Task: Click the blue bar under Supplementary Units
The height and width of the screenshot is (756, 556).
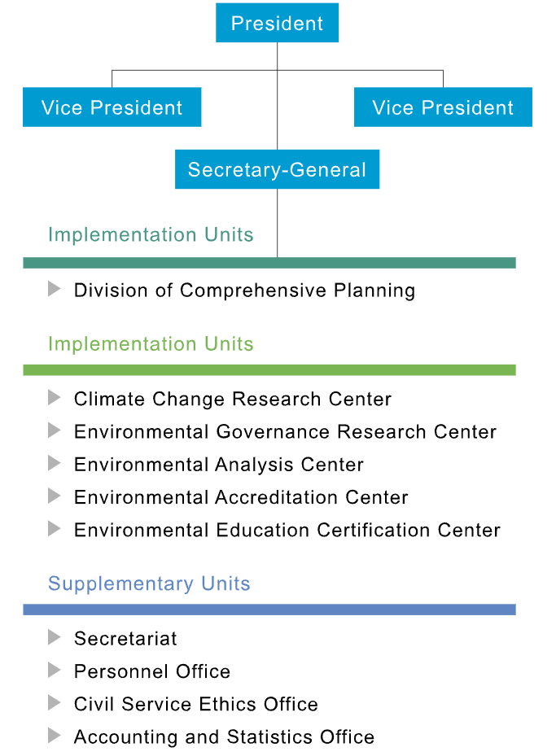Action: point(269,610)
